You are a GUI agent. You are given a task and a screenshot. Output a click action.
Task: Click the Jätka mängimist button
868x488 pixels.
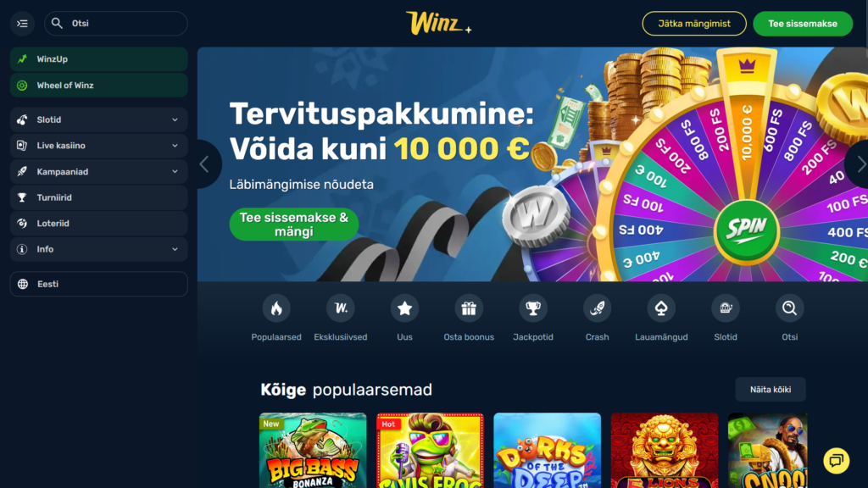(x=694, y=24)
